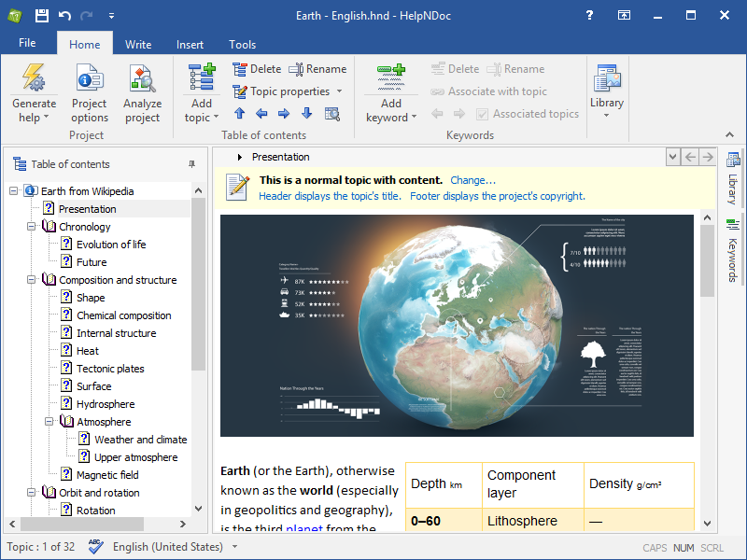
Task: Click spell check icon in status bar
Action: tap(95, 547)
